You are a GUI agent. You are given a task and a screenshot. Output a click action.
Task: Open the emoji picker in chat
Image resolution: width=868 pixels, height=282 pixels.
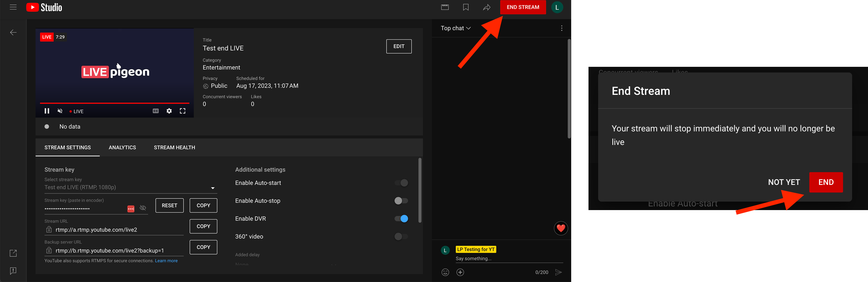coord(445,272)
